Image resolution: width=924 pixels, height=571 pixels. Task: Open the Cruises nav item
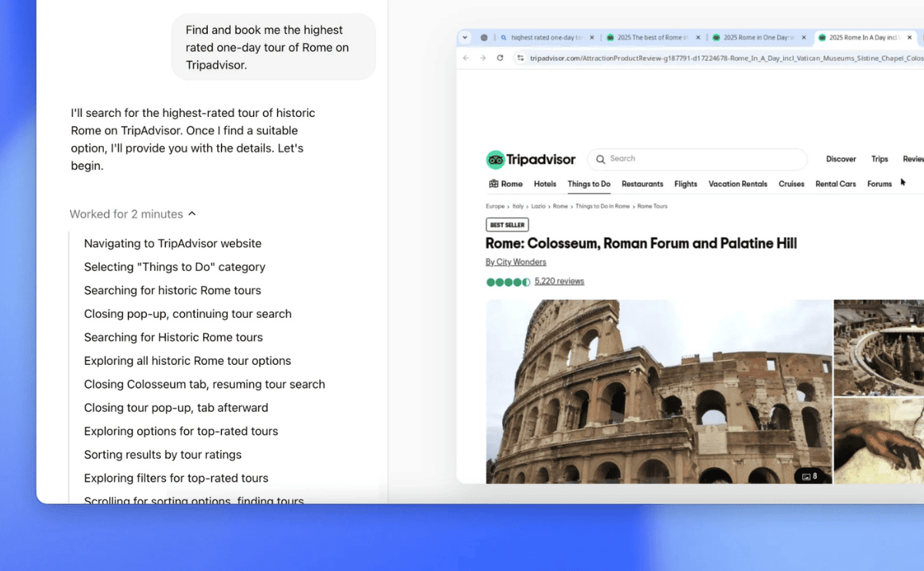click(x=792, y=184)
